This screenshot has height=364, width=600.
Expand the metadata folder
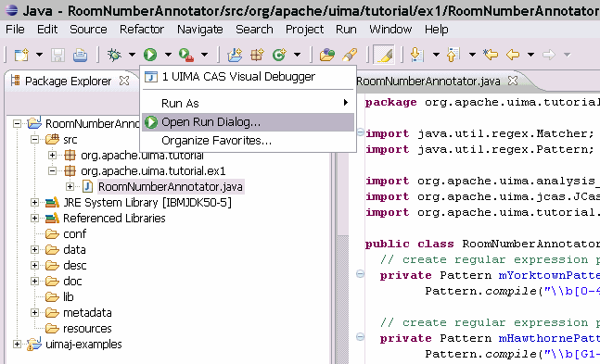tap(34, 312)
